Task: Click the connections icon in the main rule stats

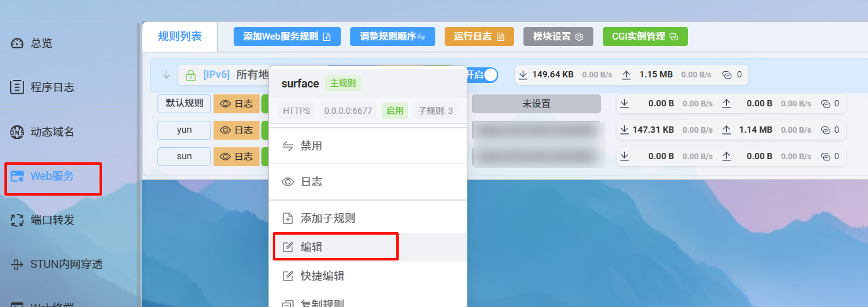Action: (727, 75)
